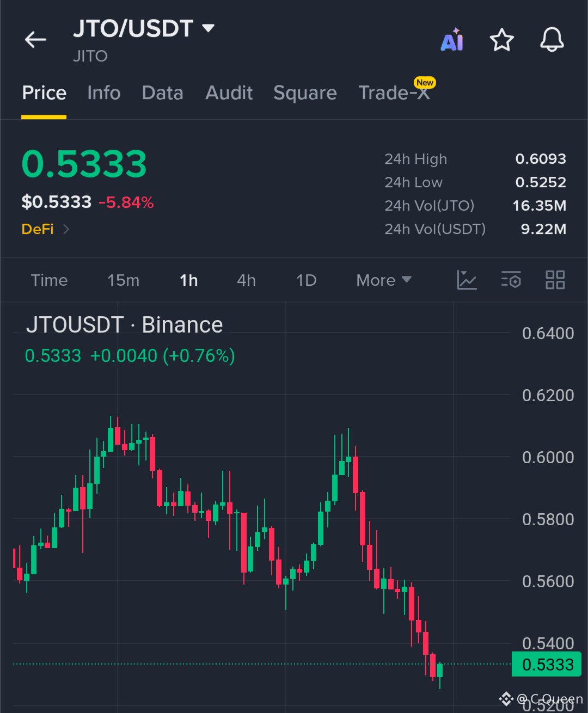Tap the green 0.5333 price axis label
Image resolution: width=588 pixels, height=713 pixels.
coord(547,665)
